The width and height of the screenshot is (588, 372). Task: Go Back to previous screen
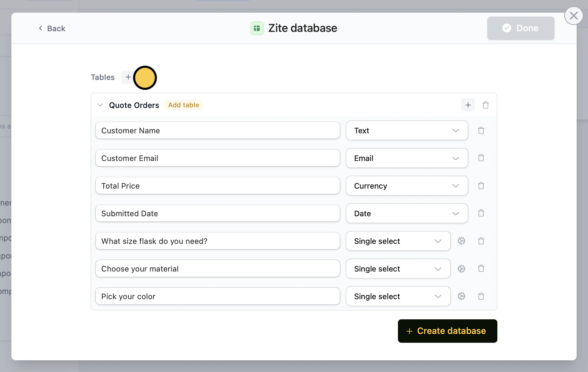coord(52,29)
